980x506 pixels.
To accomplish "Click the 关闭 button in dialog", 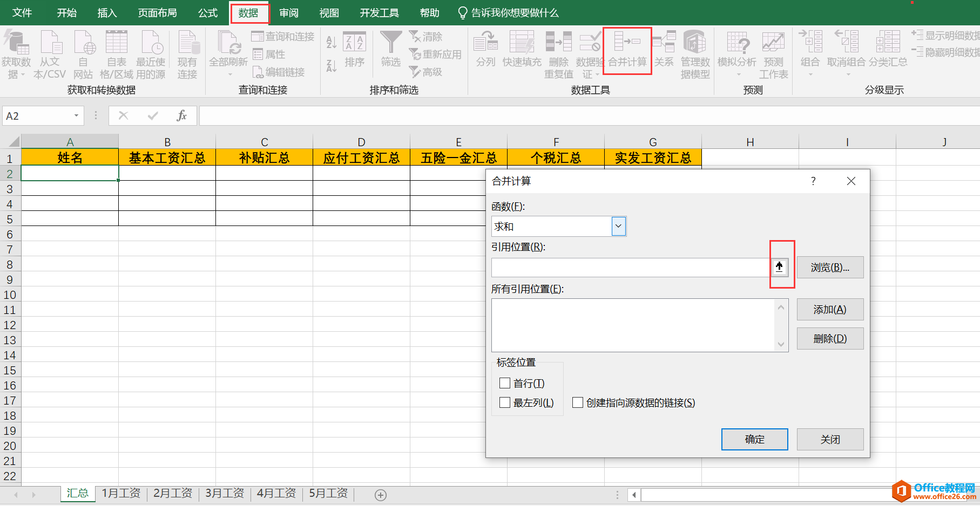I will tap(830, 439).
